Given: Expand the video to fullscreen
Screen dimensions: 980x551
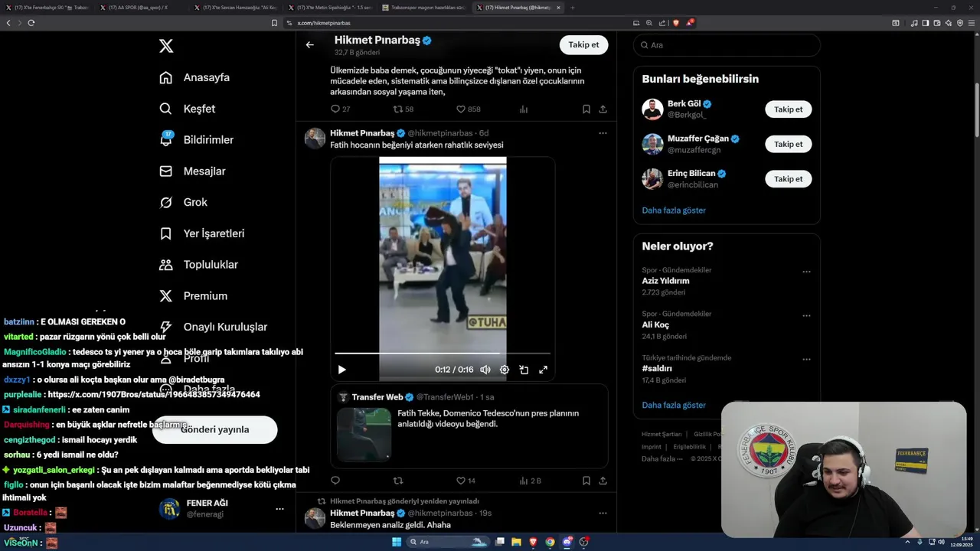Looking at the screenshot, I should (543, 370).
